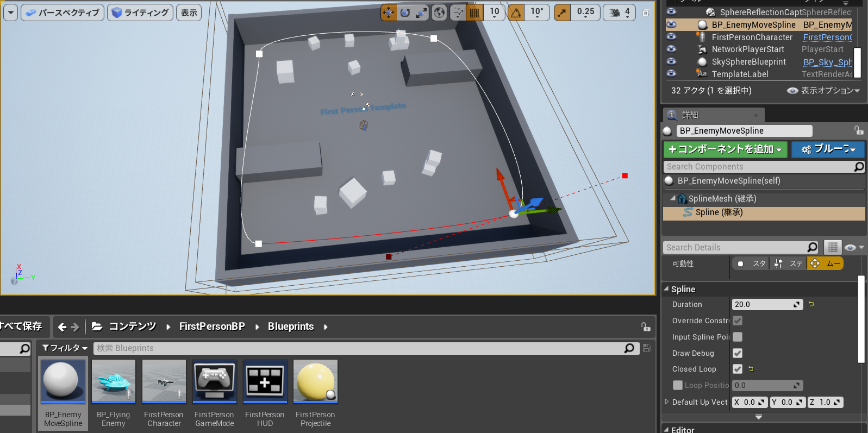Open the FirstPersonCharacter blueprint link
This screenshot has width=868, height=433.
(x=827, y=37)
